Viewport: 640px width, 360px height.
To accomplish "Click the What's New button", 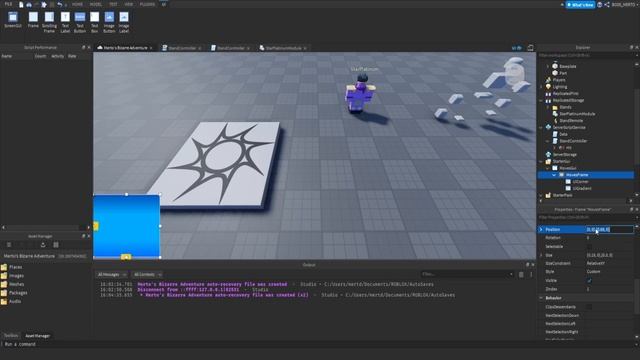I will [x=580, y=4].
